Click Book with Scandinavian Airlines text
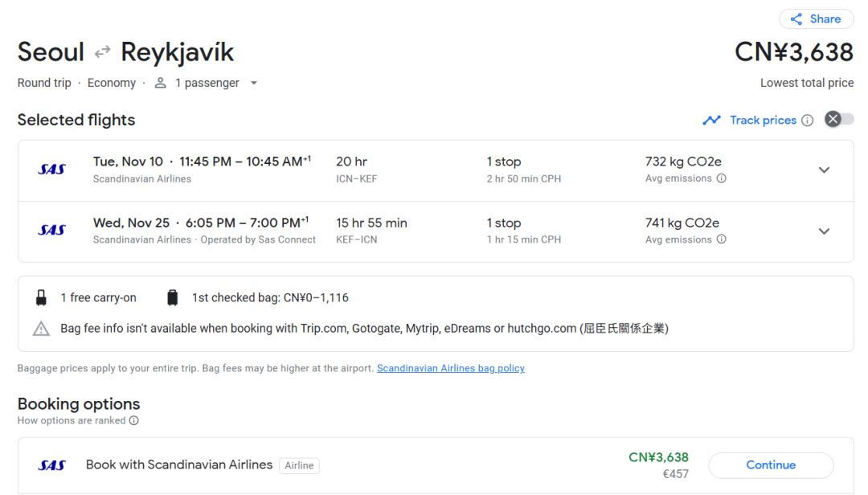Viewport: 868px width, 495px height. click(178, 464)
